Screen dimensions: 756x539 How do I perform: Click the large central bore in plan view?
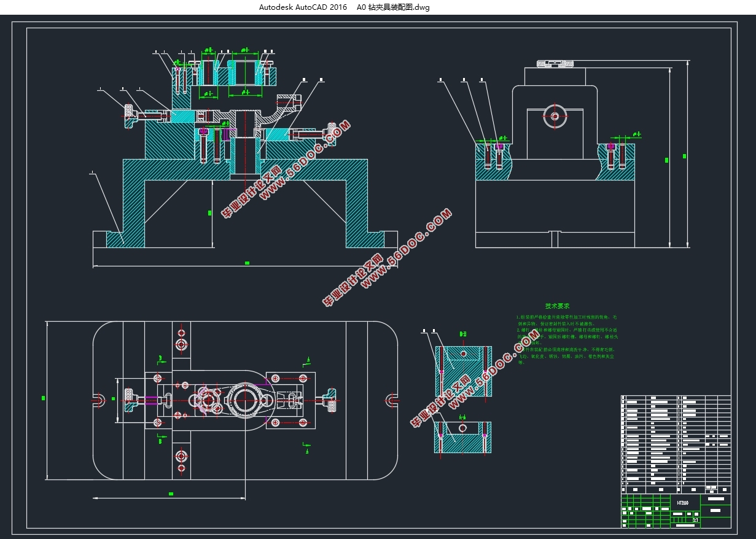click(x=243, y=400)
